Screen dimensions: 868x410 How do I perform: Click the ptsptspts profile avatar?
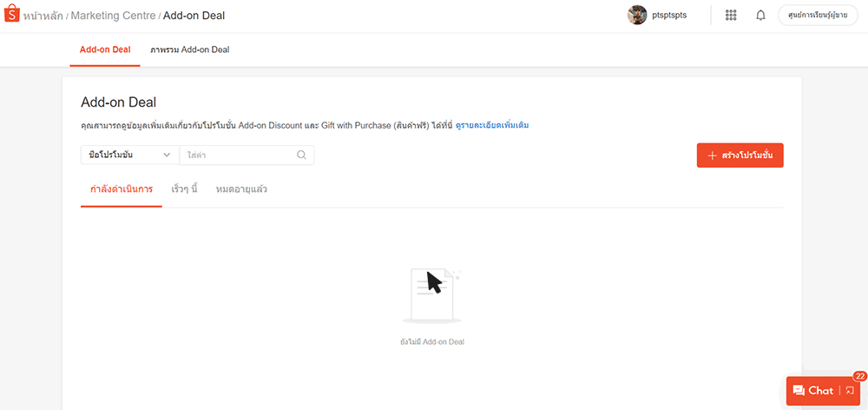coord(637,16)
